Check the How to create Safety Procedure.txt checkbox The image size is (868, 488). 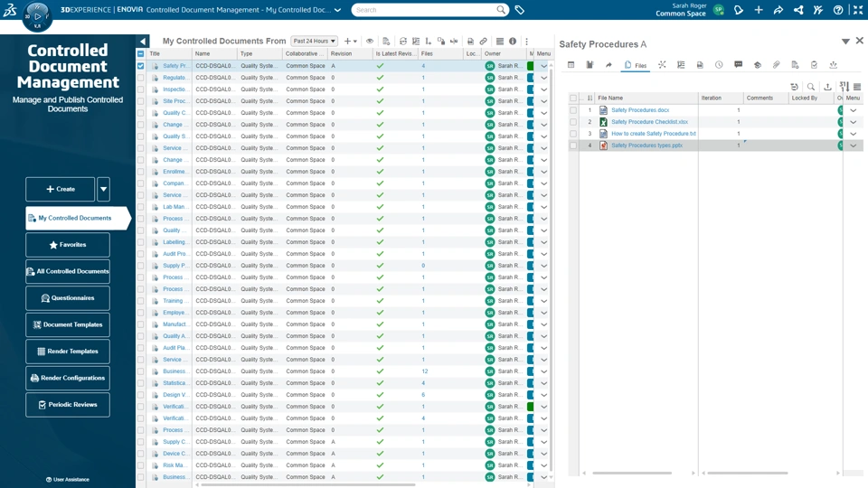point(573,134)
